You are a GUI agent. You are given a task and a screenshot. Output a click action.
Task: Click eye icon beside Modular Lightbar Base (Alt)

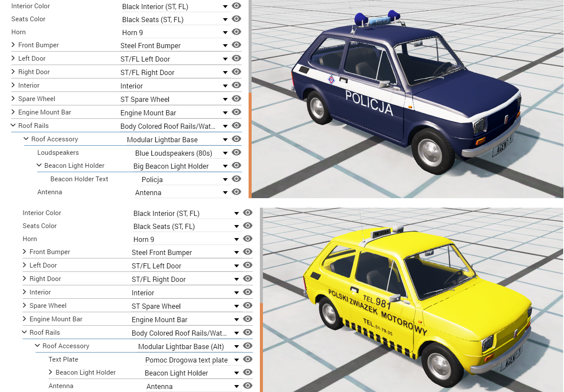click(x=248, y=346)
